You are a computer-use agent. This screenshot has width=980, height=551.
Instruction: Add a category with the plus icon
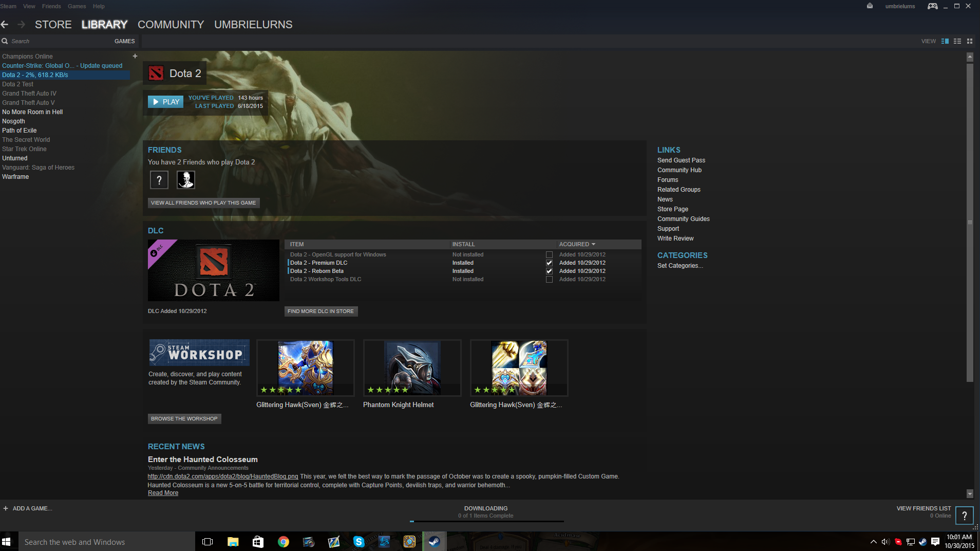pos(135,56)
